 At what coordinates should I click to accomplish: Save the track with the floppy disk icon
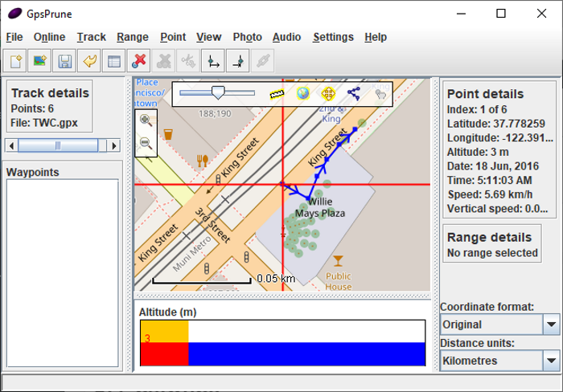pyautogui.click(x=65, y=60)
